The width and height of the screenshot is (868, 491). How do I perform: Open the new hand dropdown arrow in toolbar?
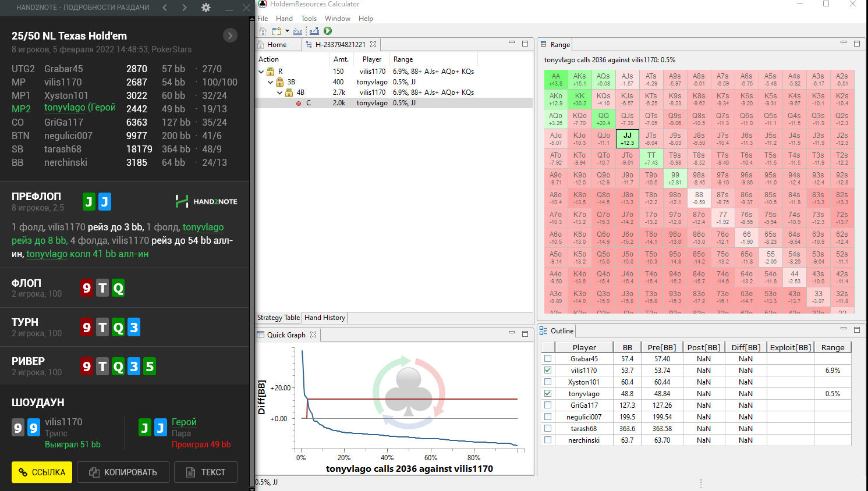click(x=287, y=31)
